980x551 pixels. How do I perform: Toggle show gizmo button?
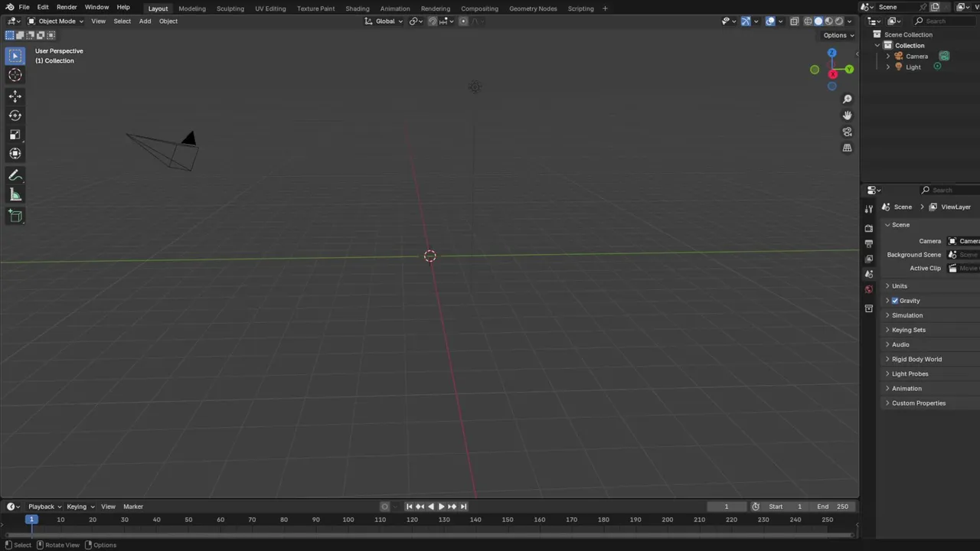746,21
